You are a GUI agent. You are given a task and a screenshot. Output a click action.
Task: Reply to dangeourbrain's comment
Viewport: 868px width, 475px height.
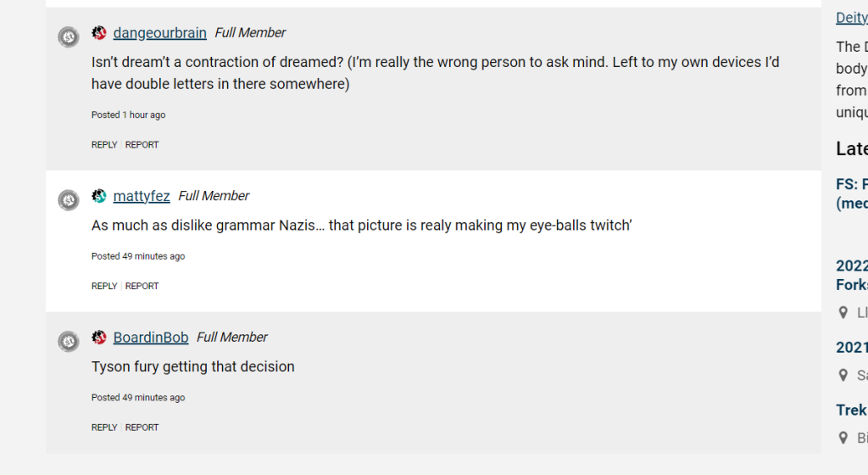104,145
